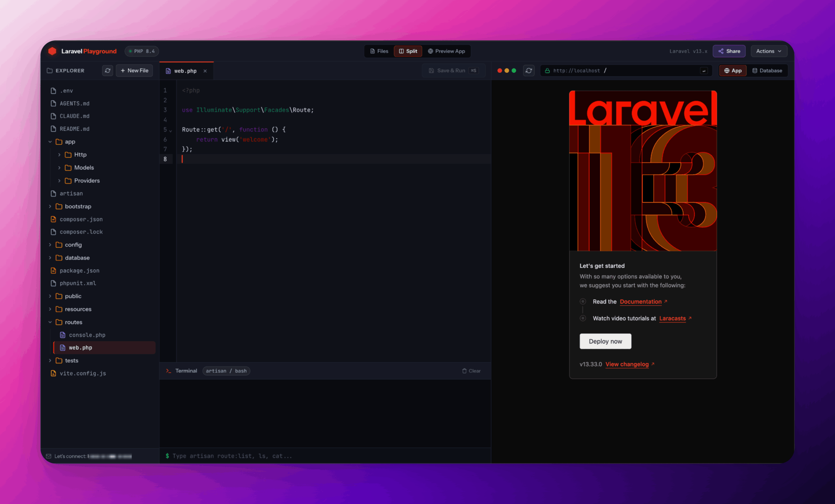Screen dimensions: 835x504
Task: Open the View changelog link
Action: point(627,364)
